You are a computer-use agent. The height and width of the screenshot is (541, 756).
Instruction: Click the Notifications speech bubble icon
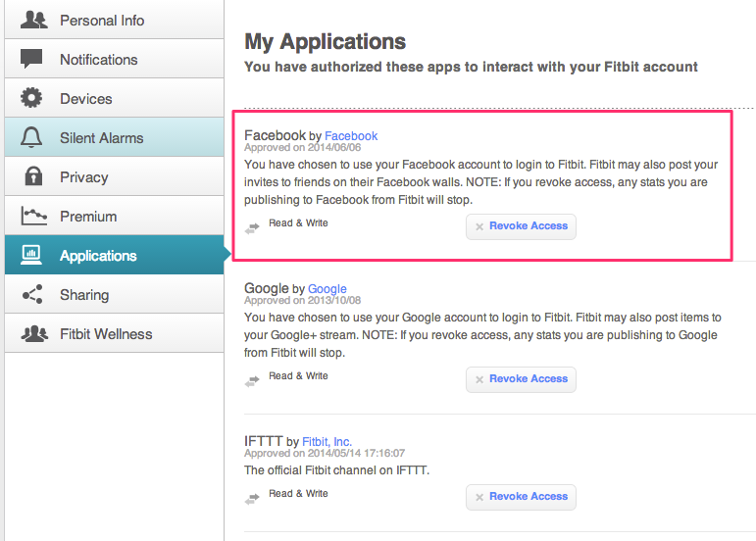(31, 59)
